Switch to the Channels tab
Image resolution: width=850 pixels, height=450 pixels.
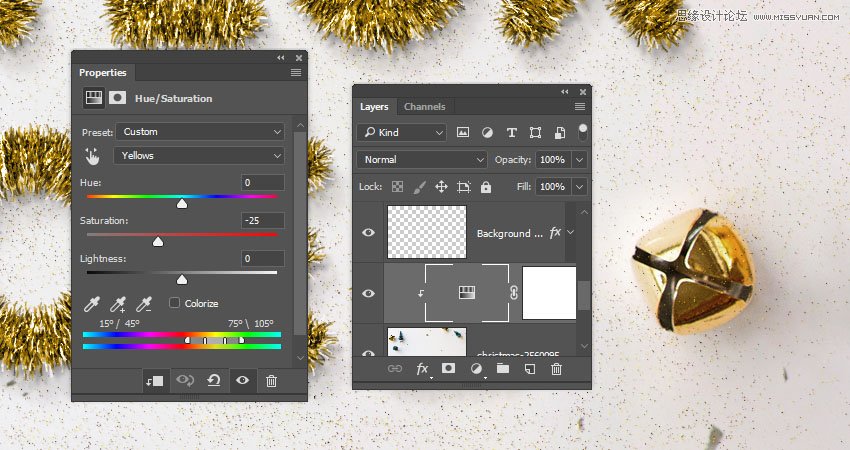click(424, 107)
